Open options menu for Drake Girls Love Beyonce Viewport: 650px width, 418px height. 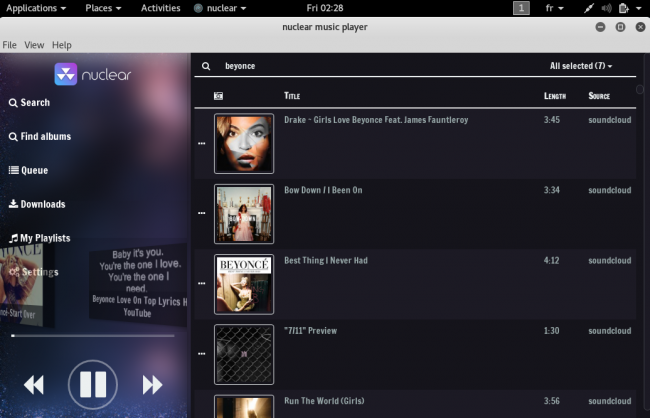tap(201, 143)
